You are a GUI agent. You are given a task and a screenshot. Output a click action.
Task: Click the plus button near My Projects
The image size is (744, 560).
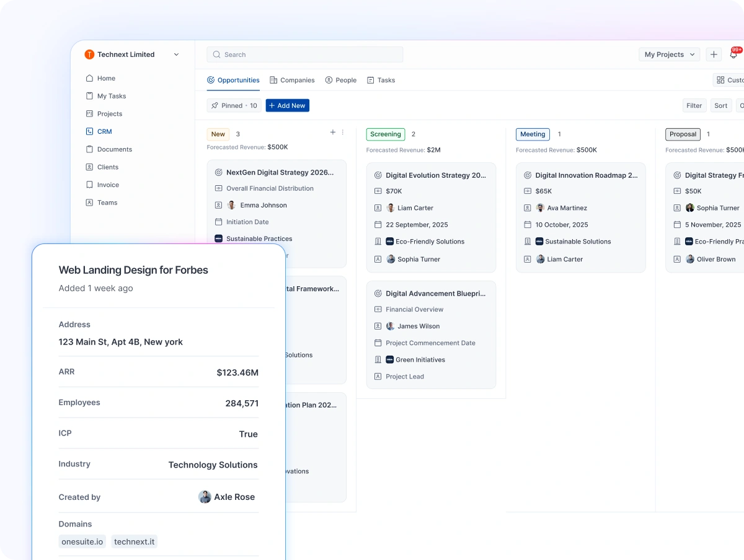(714, 55)
